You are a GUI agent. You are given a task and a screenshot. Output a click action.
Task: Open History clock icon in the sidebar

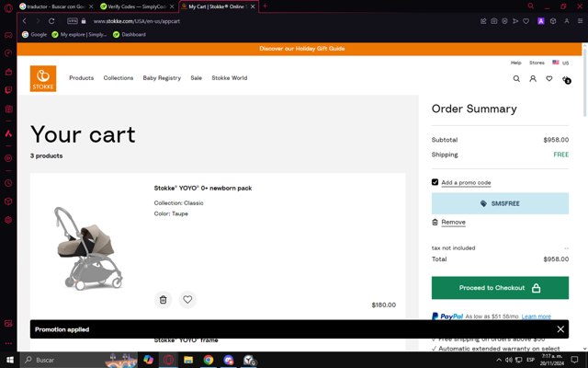point(8,183)
